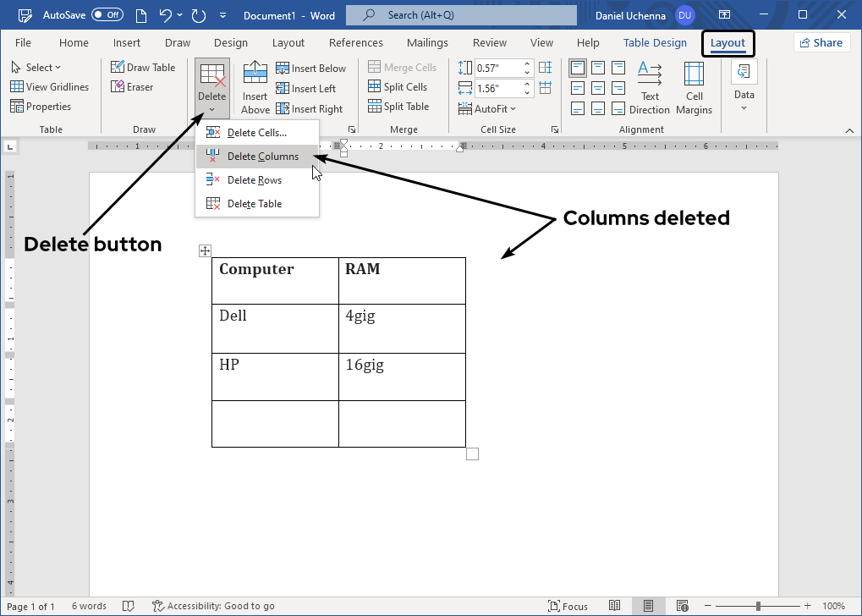Expand the Data dropdown
This screenshot has width=862, height=616.
(744, 88)
